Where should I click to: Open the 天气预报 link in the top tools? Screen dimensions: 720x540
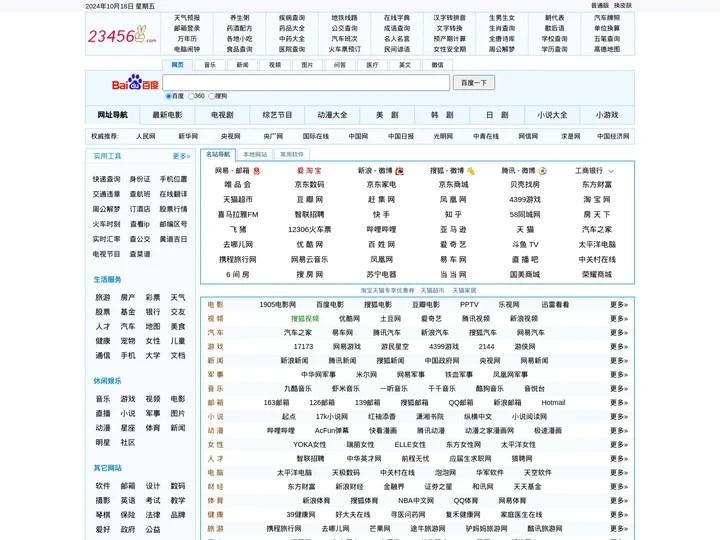187,18
